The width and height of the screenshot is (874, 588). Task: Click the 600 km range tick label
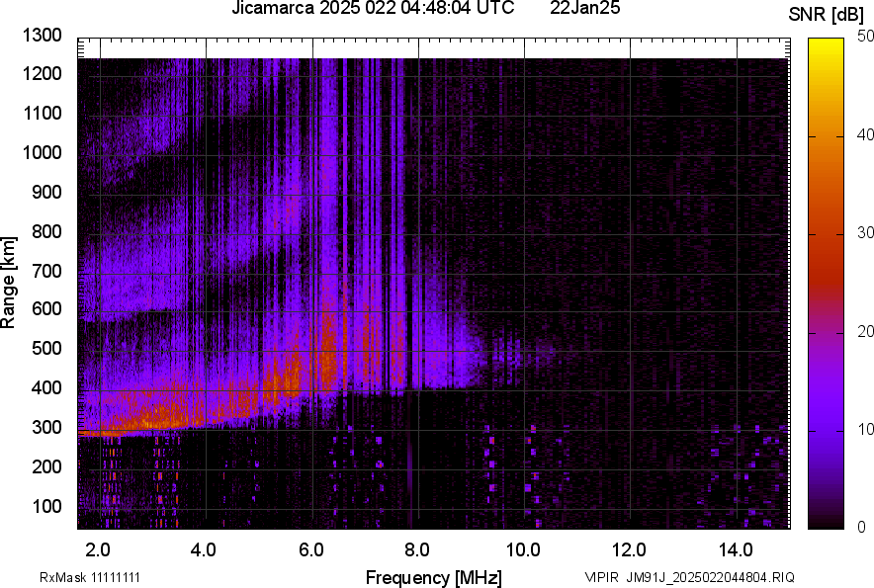pyautogui.click(x=47, y=309)
